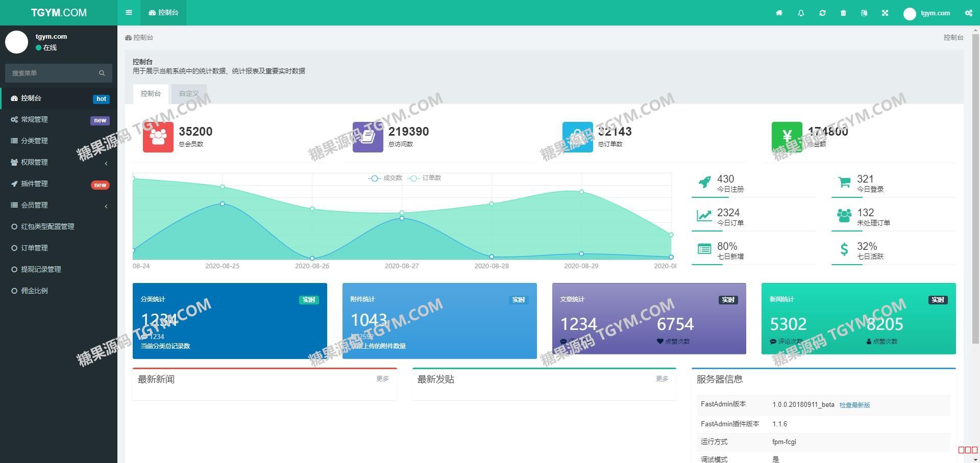Select the 控制台 content tab
Screen dimensions: 980x463
pos(151,94)
